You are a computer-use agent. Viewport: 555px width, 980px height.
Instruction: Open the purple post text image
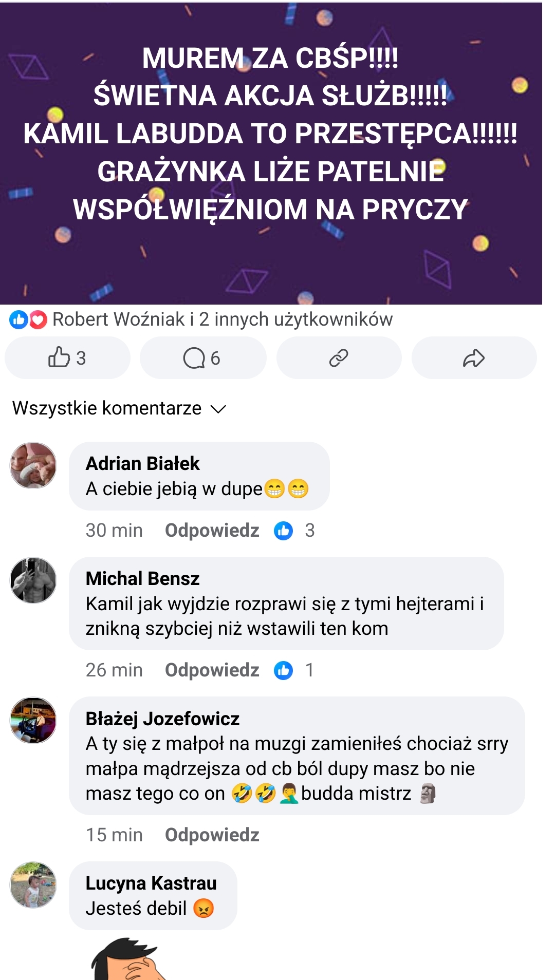coord(271,153)
